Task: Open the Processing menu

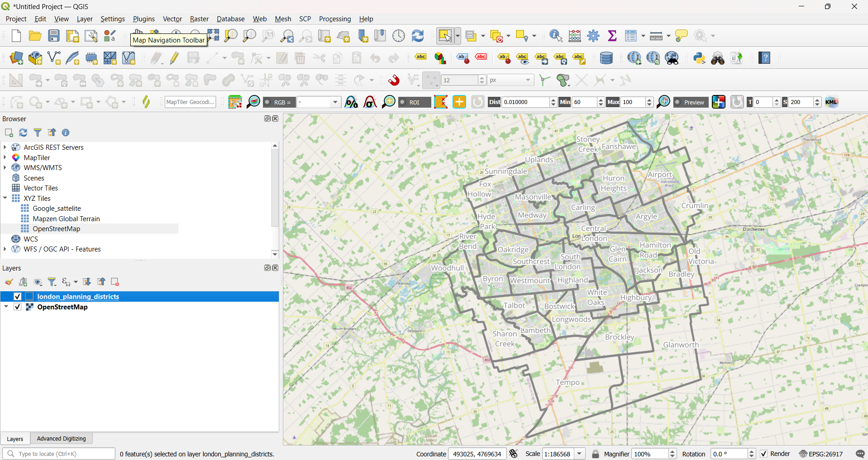Action: 335,19
